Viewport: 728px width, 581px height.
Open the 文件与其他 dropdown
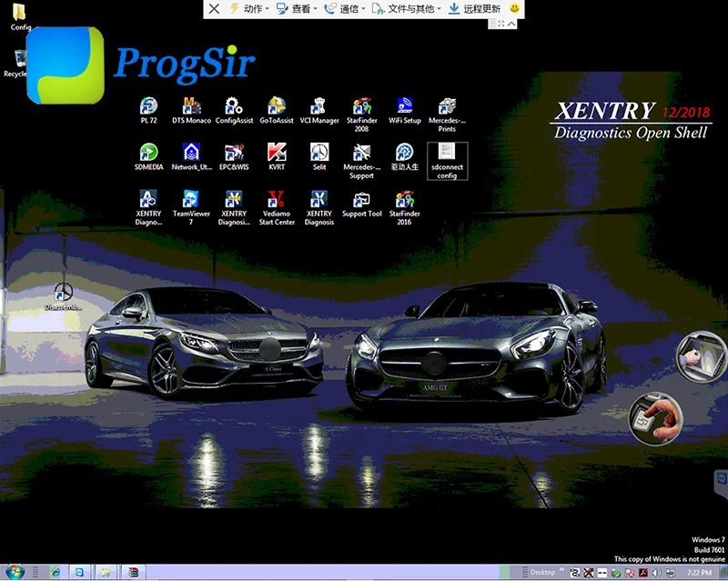coord(406,8)
